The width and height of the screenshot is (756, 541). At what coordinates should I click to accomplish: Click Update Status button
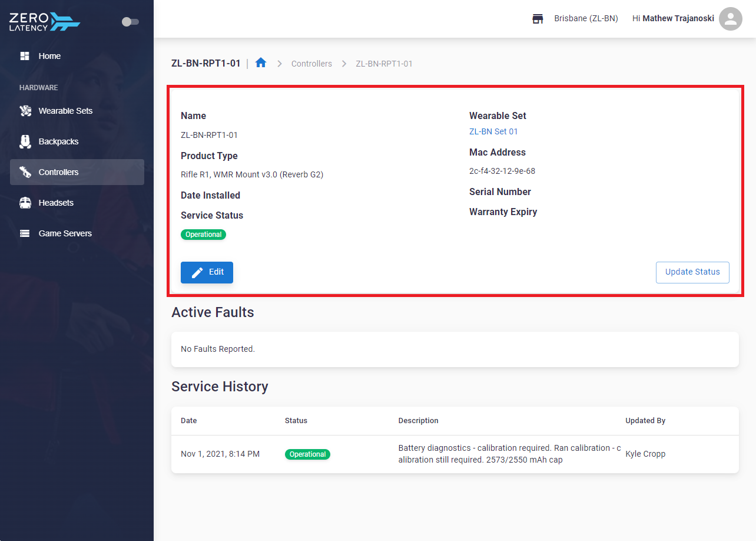coord(692,272)
